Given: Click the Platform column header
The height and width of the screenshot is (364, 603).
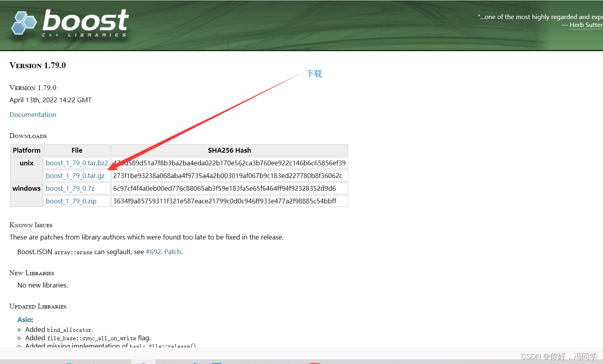Looking at the screenshot, I should point(27,150).
